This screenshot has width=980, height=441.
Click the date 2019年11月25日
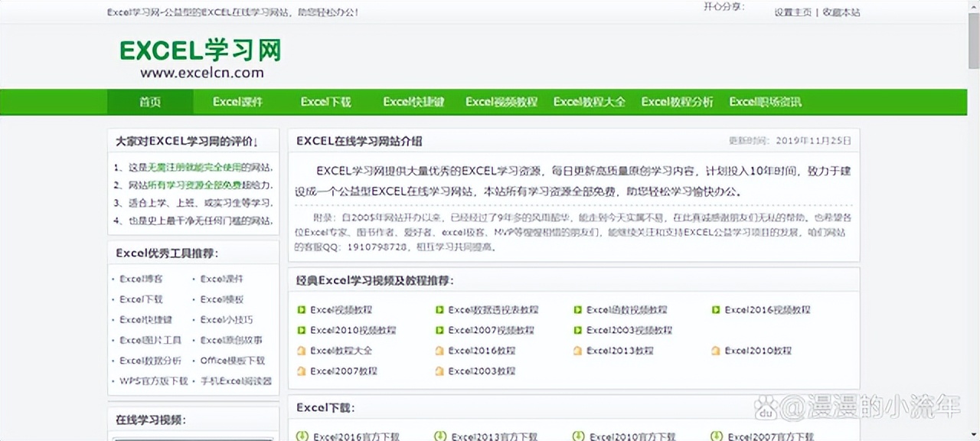pos(814,141)
